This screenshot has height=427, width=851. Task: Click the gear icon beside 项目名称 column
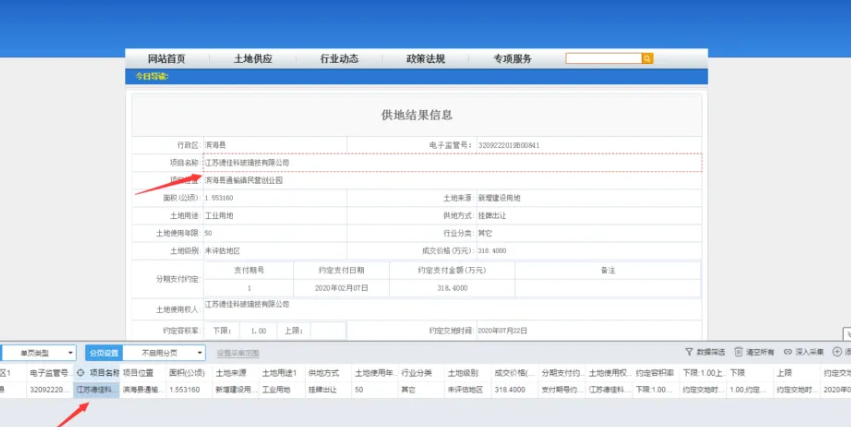coord(83,372)
